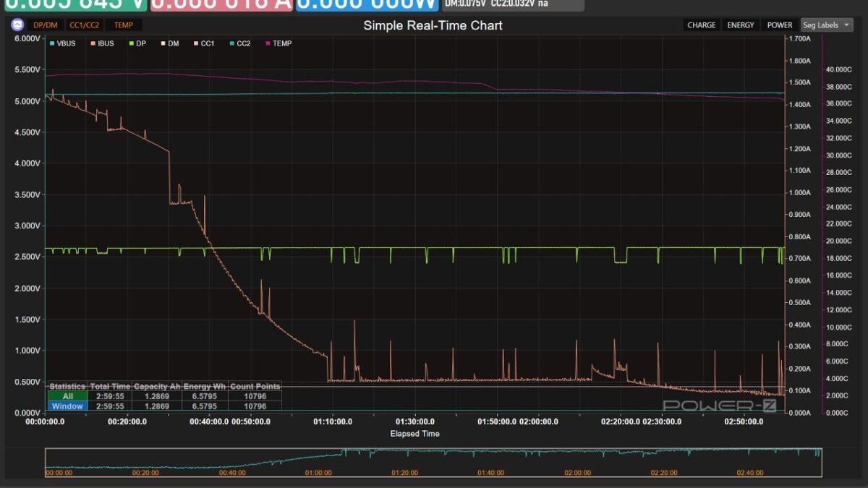Click the 02:00:00 marker in overview strip
This screenshot has width=868, height=488.
[577, 473]
